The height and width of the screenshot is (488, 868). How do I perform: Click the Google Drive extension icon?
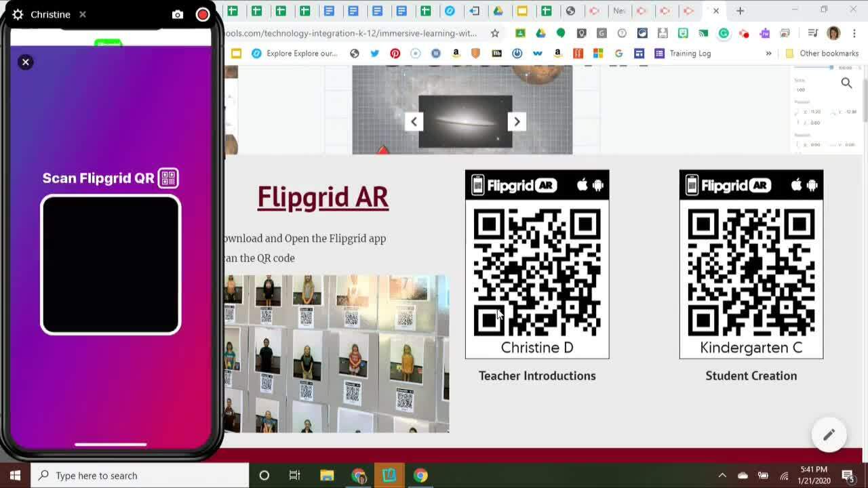click(540, 33)
